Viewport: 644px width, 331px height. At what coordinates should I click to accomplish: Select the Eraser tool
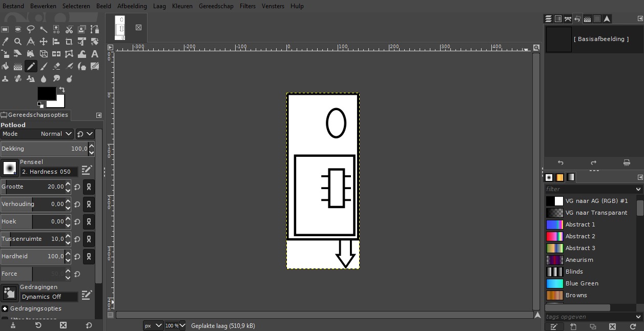pos(56,66)
